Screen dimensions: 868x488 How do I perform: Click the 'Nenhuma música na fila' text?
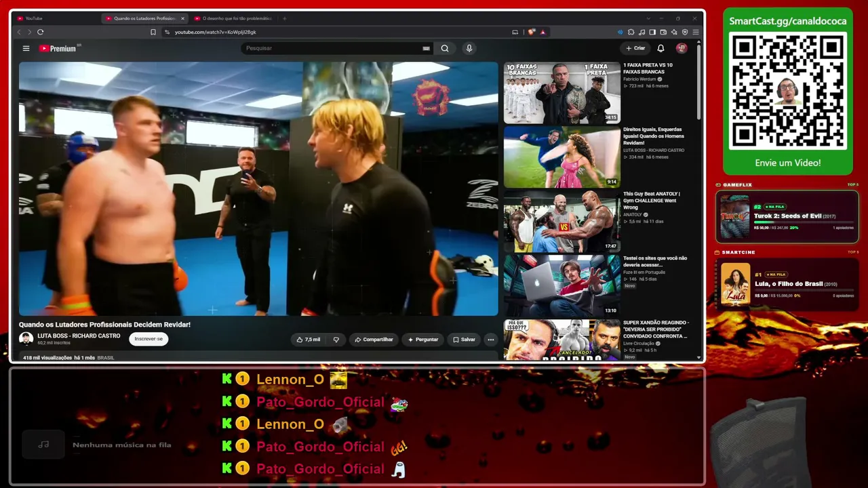(122, 445)
